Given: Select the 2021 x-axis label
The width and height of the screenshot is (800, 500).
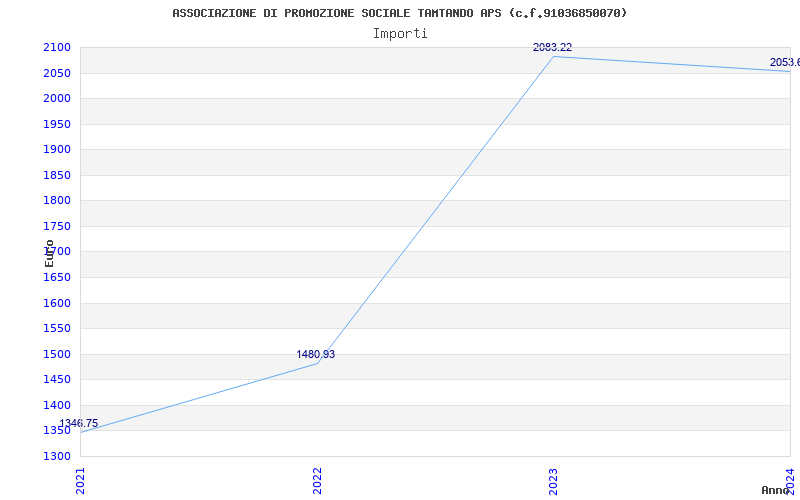Looking at the screenshot, I should click(80, 481).
